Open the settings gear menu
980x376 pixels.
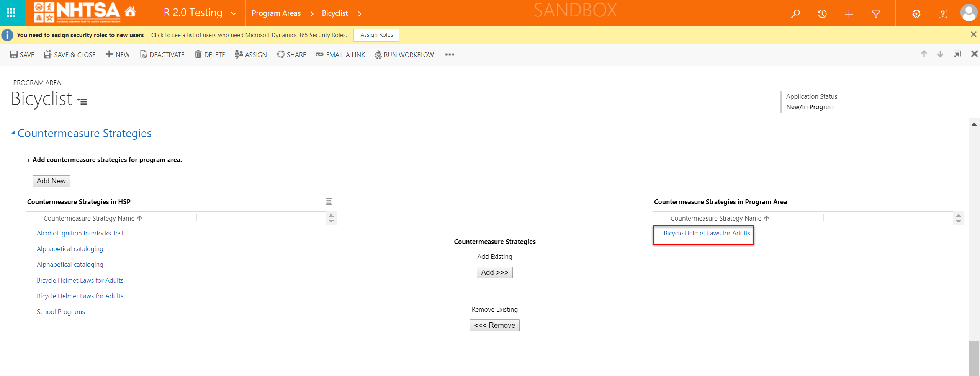(x=916, y=14)
